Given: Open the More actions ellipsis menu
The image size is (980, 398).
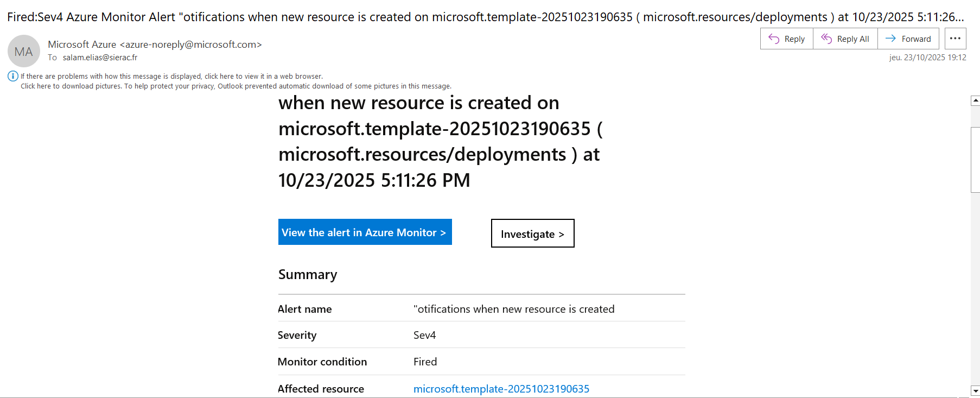Looking at the screenshot, I should pos(955,39).
